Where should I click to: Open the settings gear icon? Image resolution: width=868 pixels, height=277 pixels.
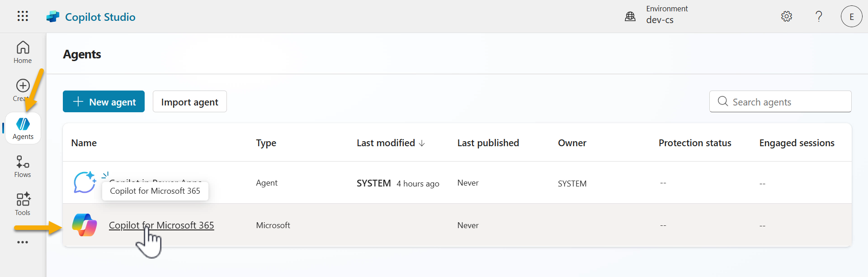pyautogui.click(x=787, y=16)
